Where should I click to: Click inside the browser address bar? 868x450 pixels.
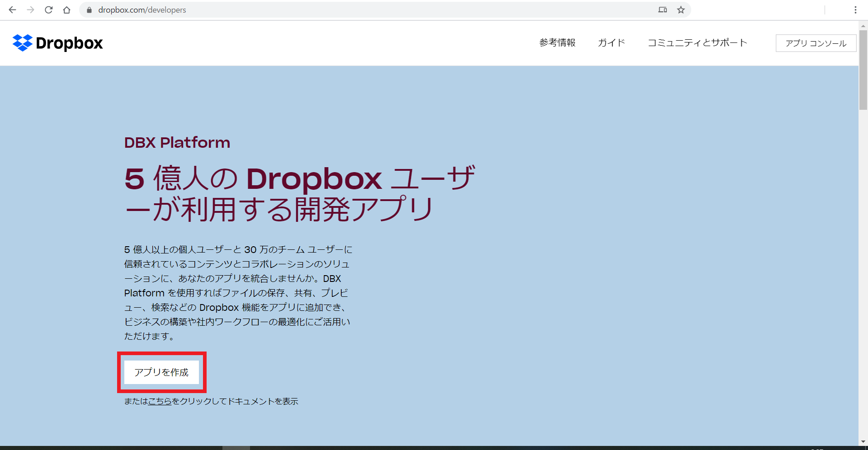click(316, 9)
